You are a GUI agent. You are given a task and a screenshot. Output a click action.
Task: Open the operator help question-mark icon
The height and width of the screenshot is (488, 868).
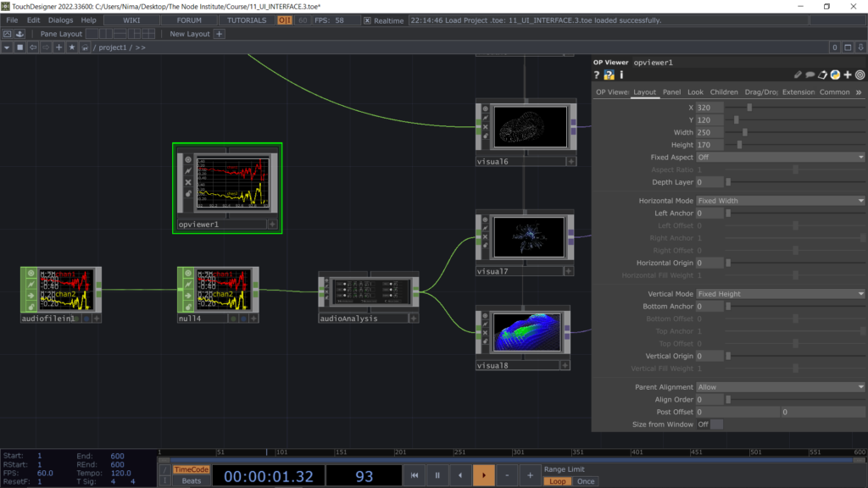click(x=596, y=75)
